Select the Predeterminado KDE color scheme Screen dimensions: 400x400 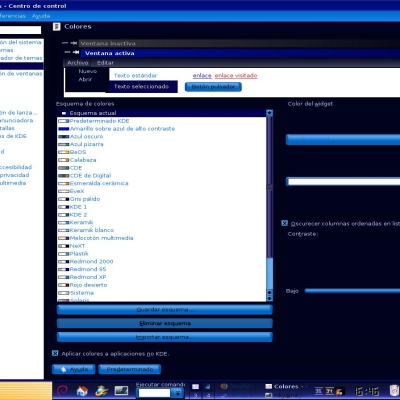click(x=162, y=121)
